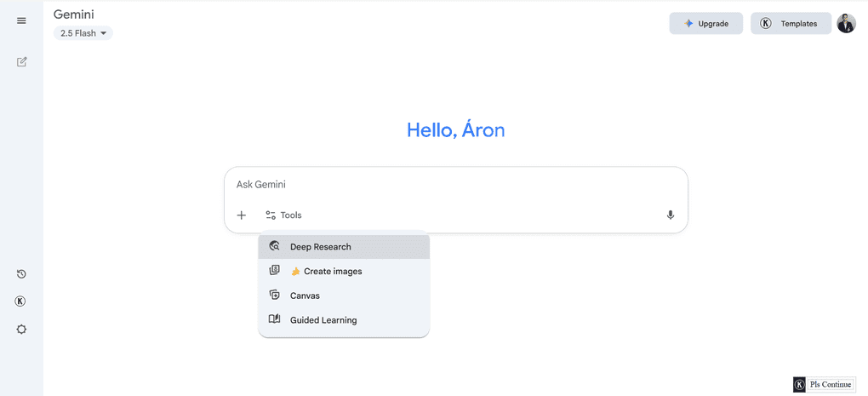This screenshot has height=396, width=868.
Task: Open settings gear icon in sidebar
Action: (21, 329)
